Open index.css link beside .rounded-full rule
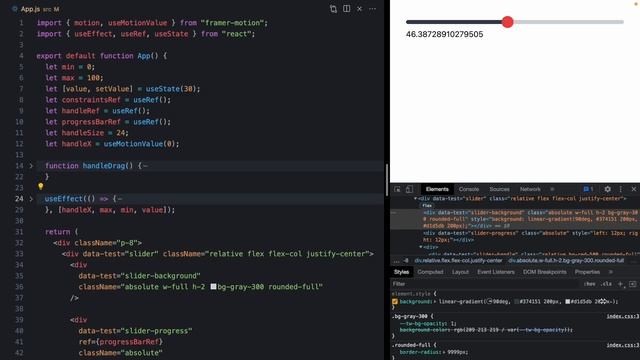 [x=623, y=345]
